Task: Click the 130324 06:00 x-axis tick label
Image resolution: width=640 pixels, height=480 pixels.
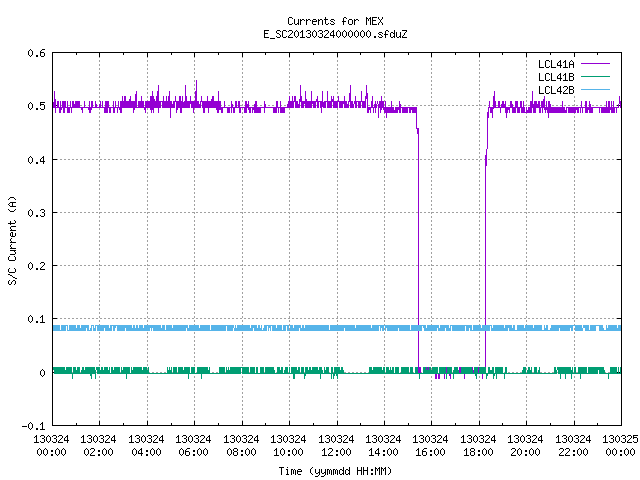Action: (193, 446)
